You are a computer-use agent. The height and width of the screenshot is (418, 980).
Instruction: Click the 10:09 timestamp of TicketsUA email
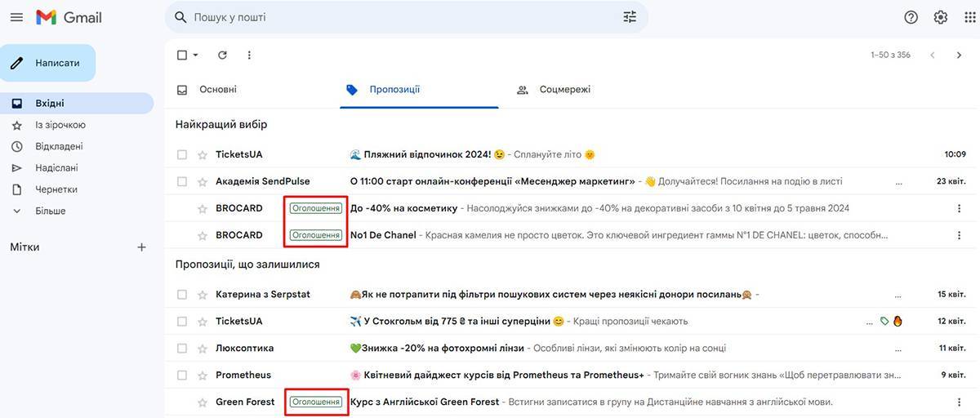955,154
